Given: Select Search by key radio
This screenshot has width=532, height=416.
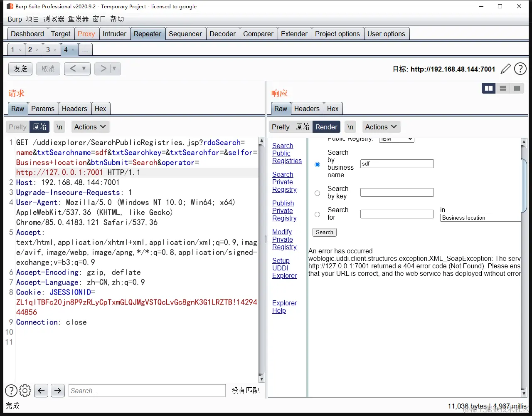Looking at the screenshot, I should [318, 193].
